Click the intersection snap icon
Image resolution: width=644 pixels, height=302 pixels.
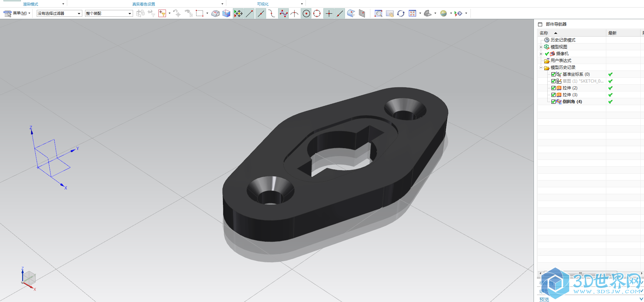(294, 13)
